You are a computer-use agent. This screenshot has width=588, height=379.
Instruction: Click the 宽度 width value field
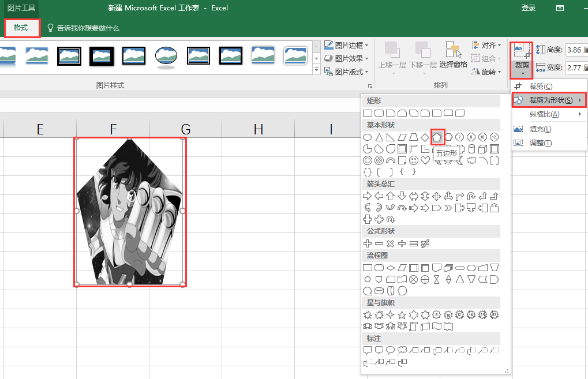point(576,67)
